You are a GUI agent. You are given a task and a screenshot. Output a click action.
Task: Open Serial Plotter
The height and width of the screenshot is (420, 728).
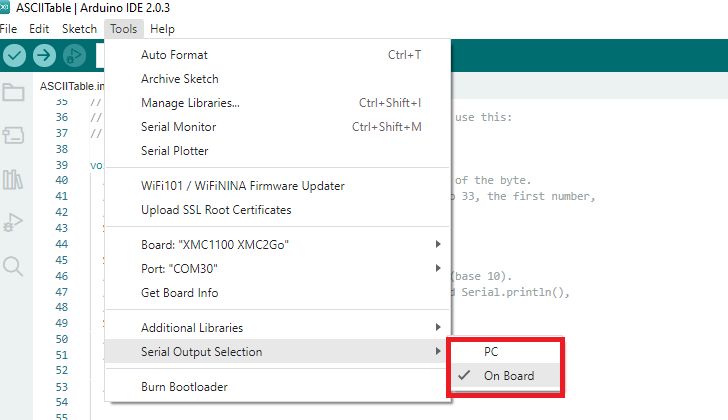click(x=278, y=151)
